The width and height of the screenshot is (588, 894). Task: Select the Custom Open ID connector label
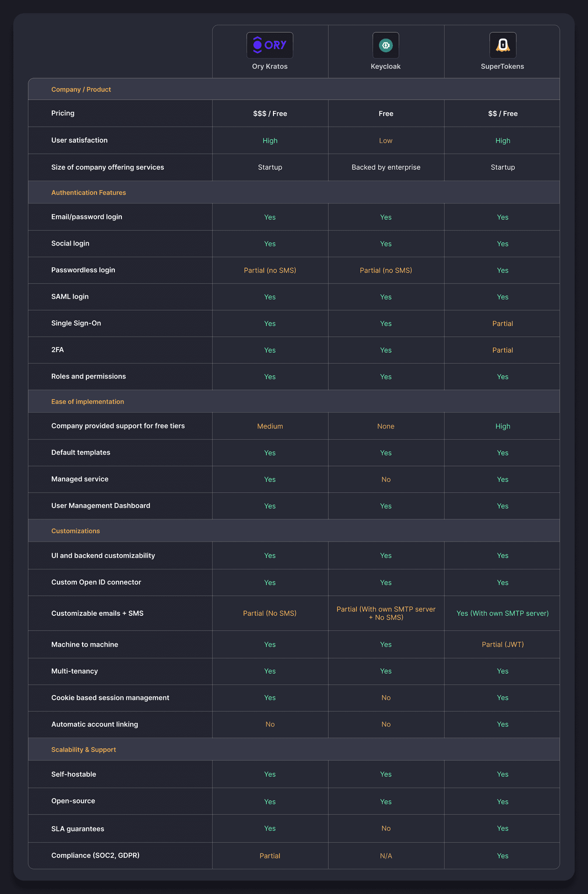96,582
